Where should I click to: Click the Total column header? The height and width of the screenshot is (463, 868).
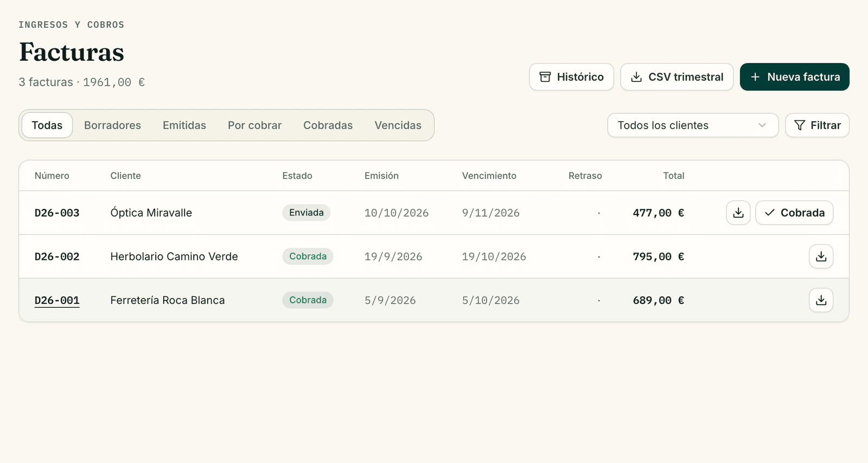pyautogui.click(x=673, y=176)
